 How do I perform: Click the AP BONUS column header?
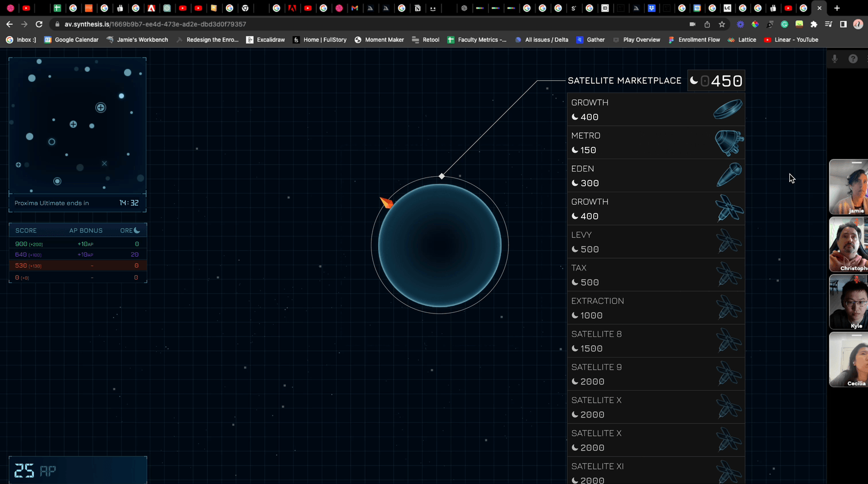coord(86,231)
